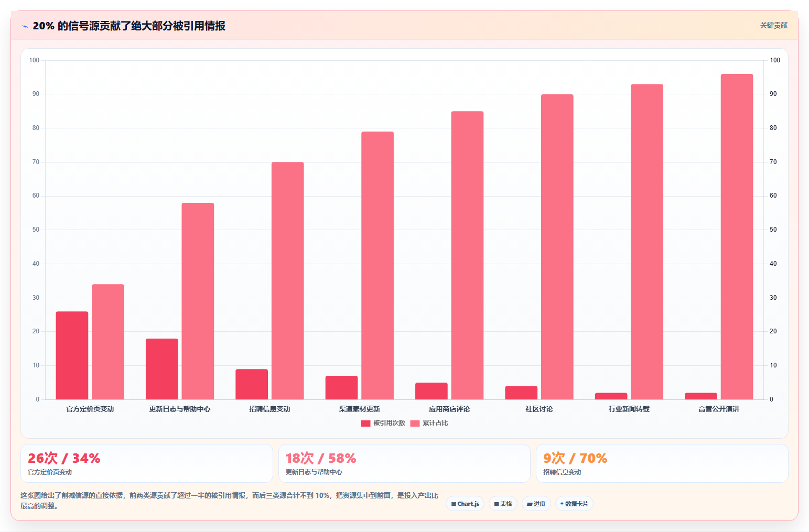This screenshot has height=532, width=809.
Task: Click the dark citation bar for 官方定价页变动
Action: 72,355
